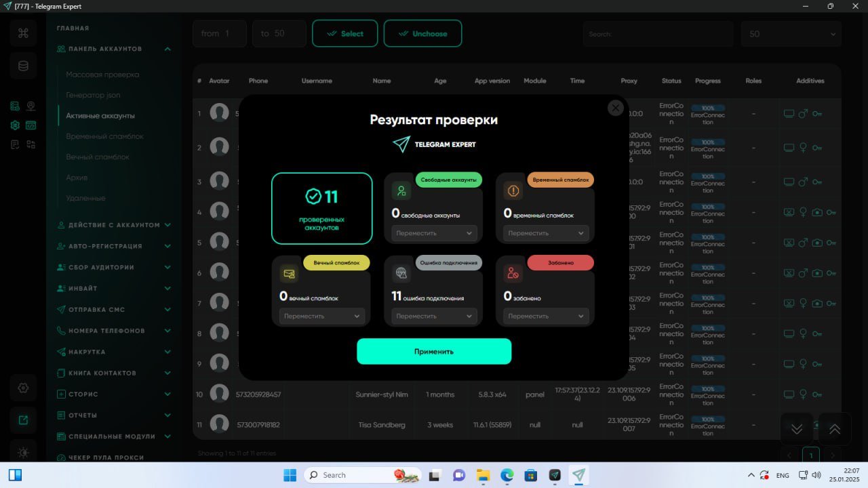Open Переместить dropdown under временный спамблок
This screenshot has width=868, height=488.
click(546, 233)
